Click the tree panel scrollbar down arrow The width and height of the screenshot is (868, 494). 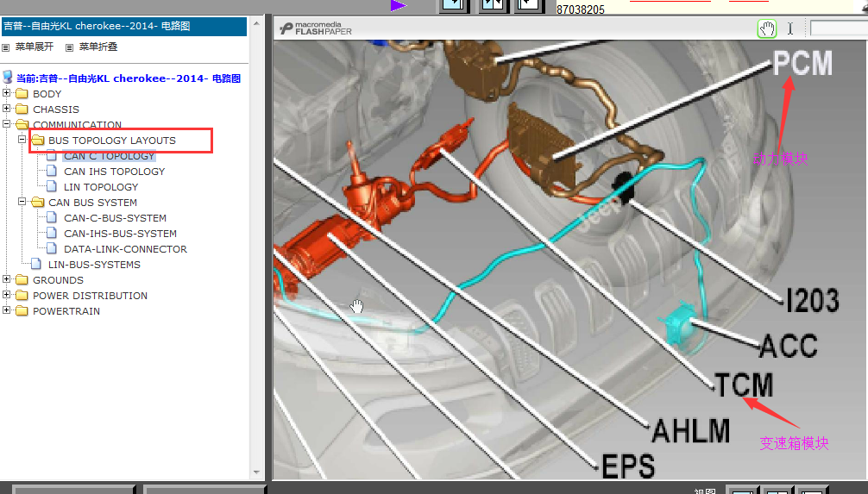(255, 472)
